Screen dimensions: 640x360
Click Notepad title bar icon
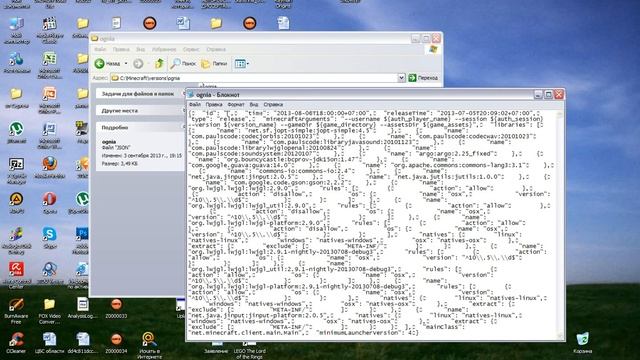(191, 94)
